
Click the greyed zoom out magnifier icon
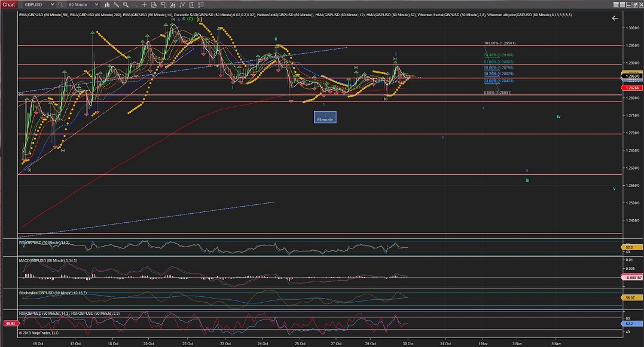pyautogui.click(x=135, y=5)
